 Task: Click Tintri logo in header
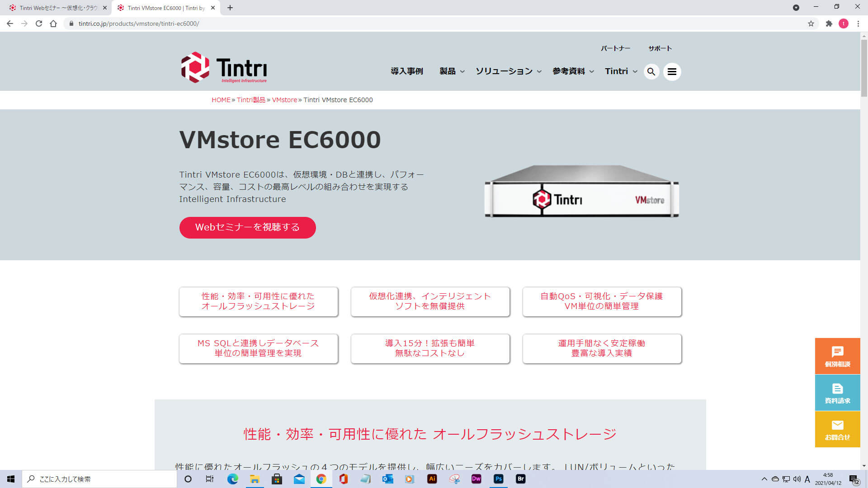pyautogui.click(x=224, y=67)
